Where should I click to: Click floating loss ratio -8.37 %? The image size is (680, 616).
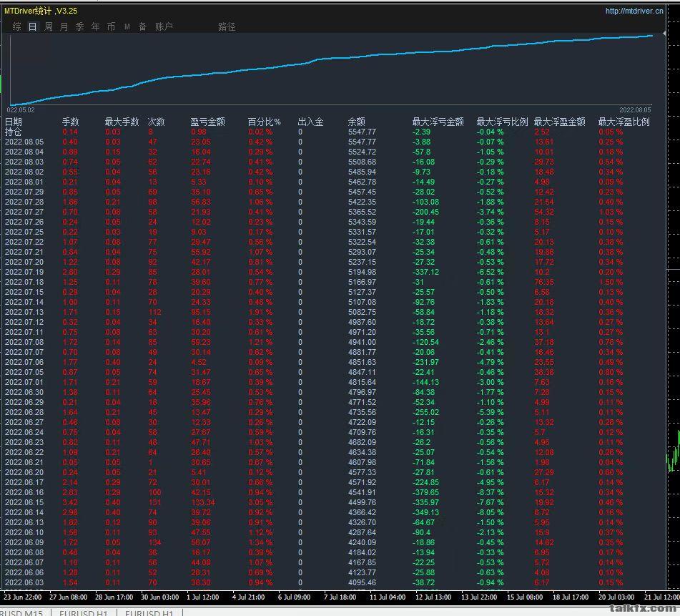coord(490,492)
